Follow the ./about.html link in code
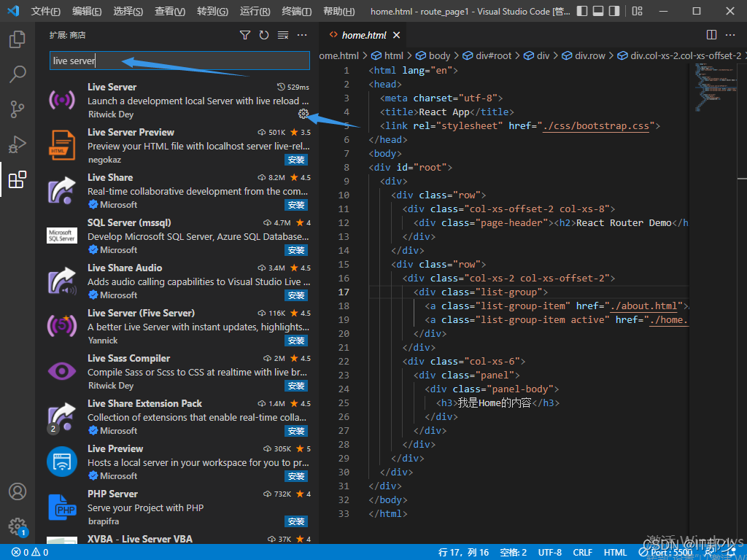747x560 pixels. 643,306
